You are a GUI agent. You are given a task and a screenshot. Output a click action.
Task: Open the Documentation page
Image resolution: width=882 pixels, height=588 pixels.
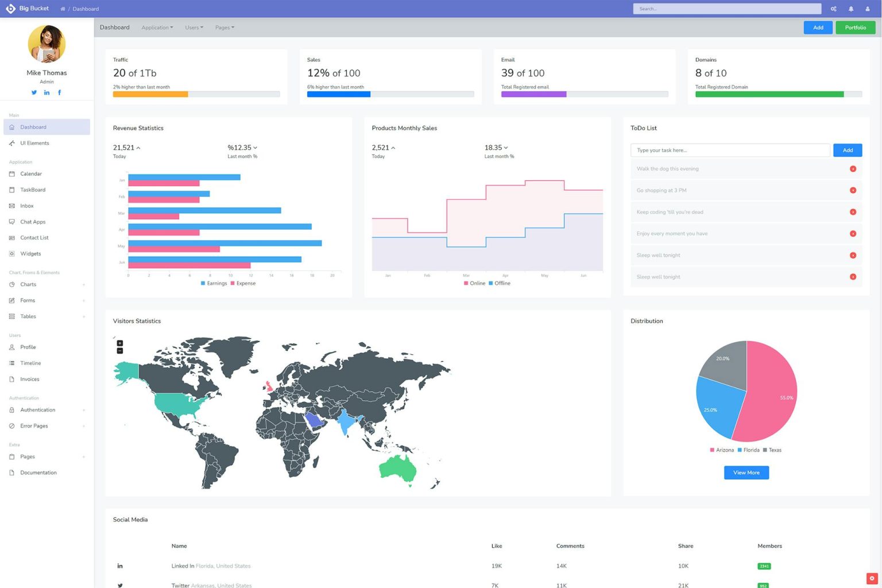38,472
